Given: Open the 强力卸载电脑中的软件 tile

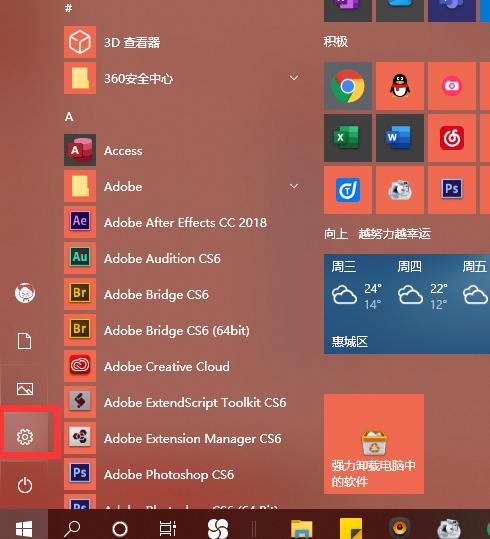Looking at the screenshot, I should tap(374, 444).
